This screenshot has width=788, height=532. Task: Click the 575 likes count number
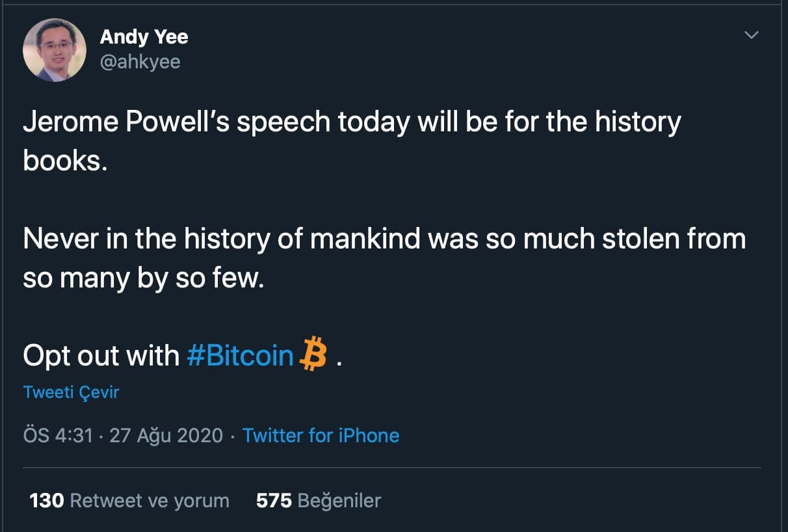274,500
